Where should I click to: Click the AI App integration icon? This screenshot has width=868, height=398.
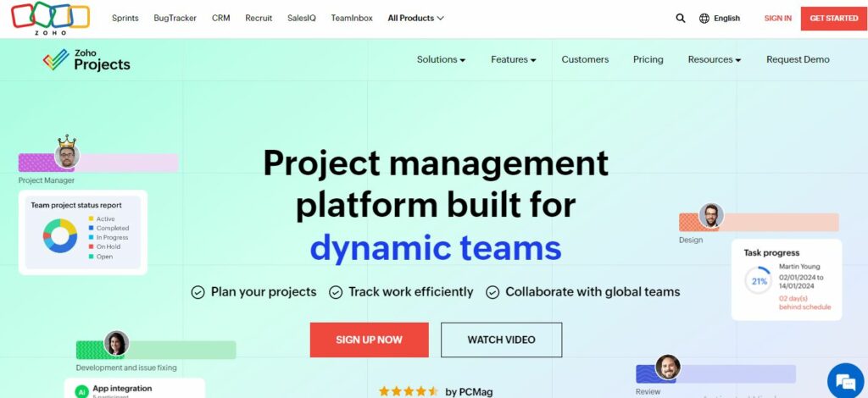(82, 391)
